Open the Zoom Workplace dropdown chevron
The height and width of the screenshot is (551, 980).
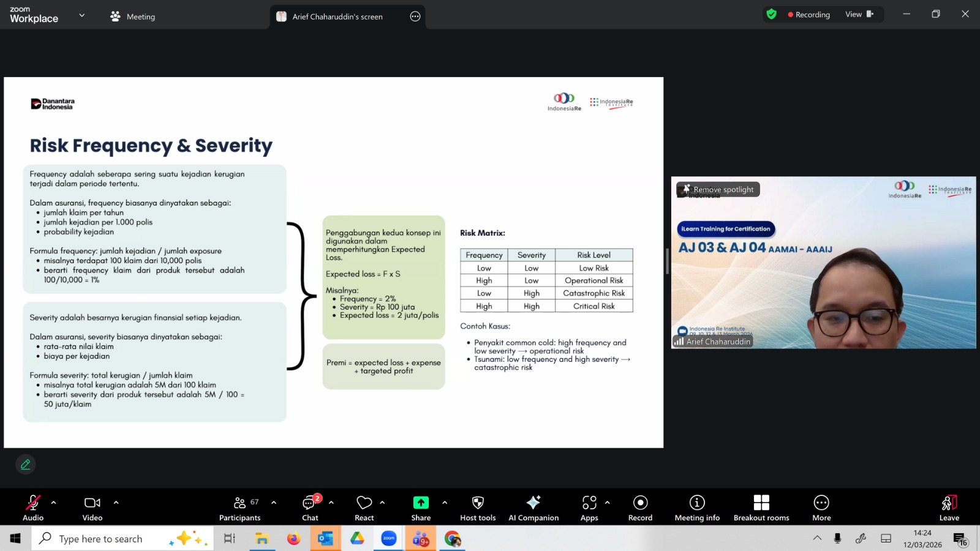pos(82,15)
